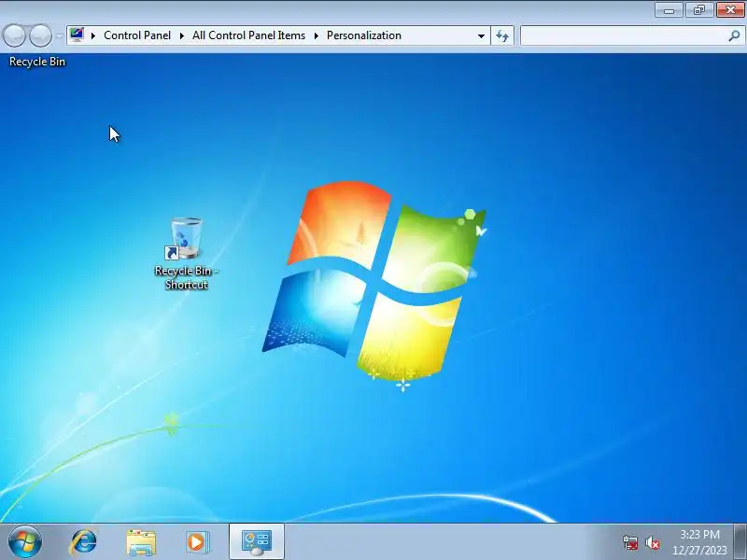Launch Internet Explorer from the taskbar
Screen dimensions: 747x560
(83, 542)
